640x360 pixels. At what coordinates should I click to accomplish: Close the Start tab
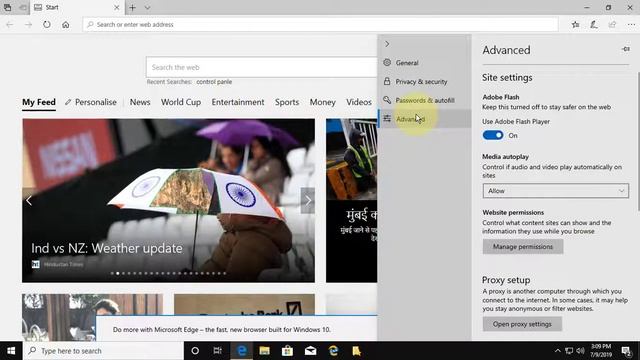116,7
